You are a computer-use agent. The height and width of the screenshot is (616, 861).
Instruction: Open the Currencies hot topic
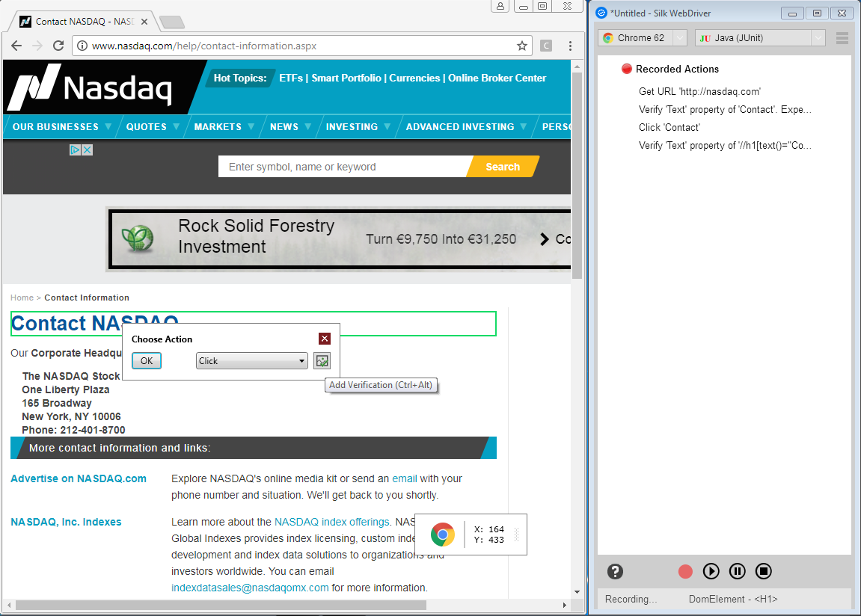[x=414, y=78]
